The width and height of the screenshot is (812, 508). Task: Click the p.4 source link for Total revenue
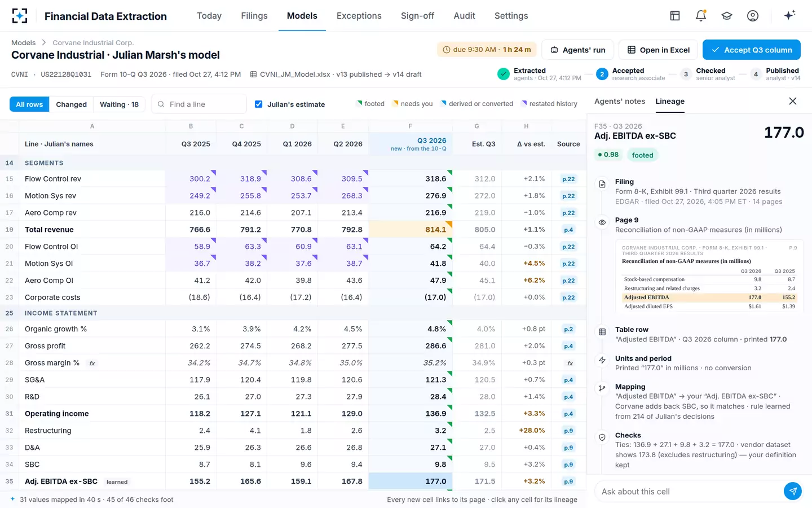[x=568, y=230]
